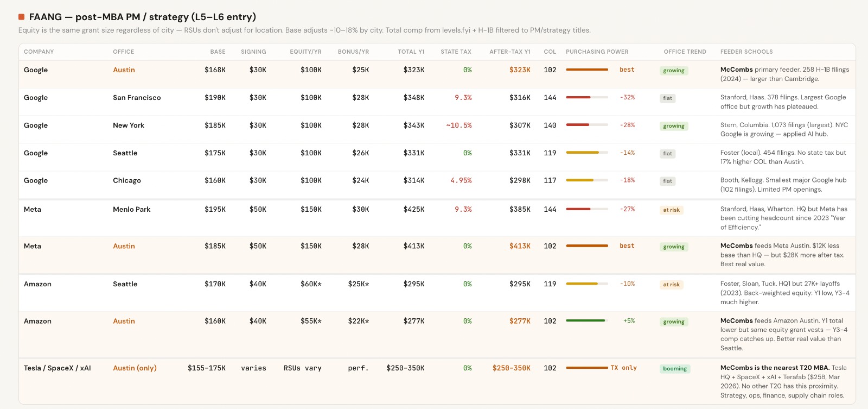Open the Austin office link in Meta row
Viewport: 868px width, 409px height.
pyautogui.click(x=124, y=246)
